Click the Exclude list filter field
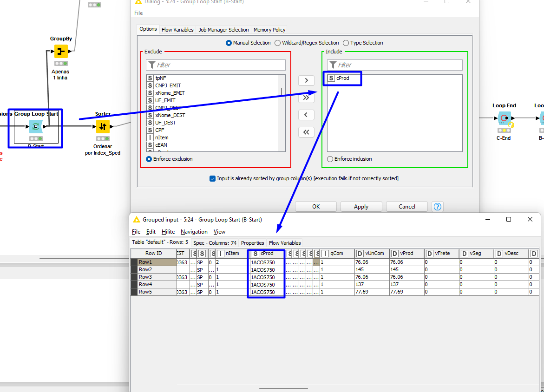The height and width of the screenshot is (392, 544). 216,65
